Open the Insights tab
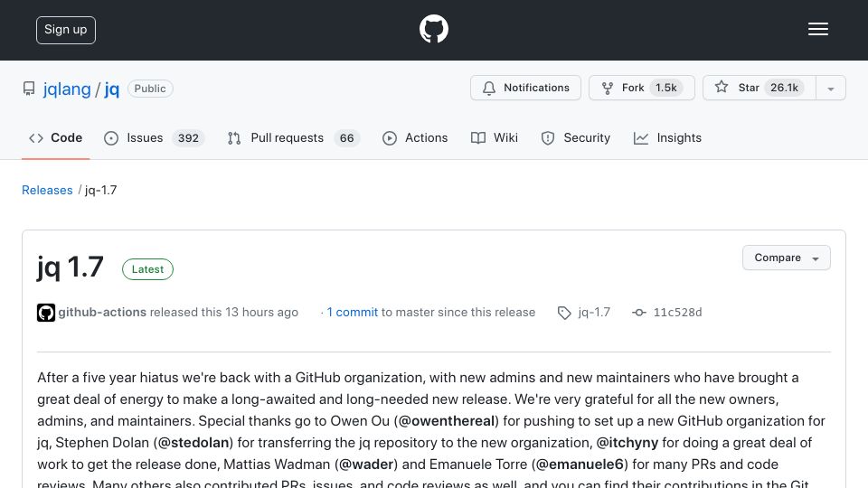The width and height of the screenshot is (868, 488). [667, 137]
